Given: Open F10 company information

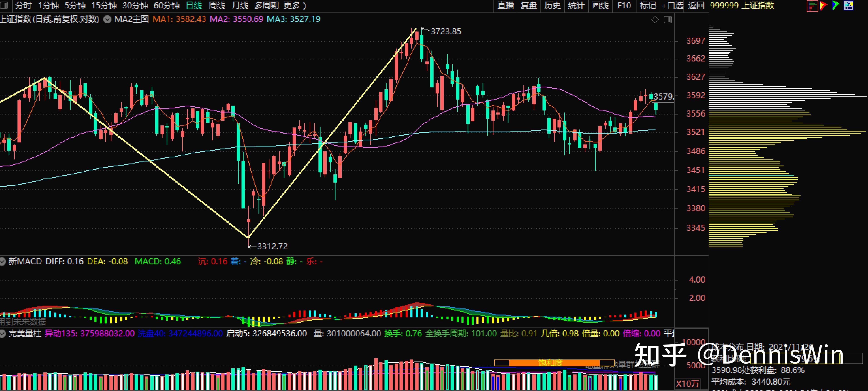Looking at the screenshot, I should click(x=624, y=5).
